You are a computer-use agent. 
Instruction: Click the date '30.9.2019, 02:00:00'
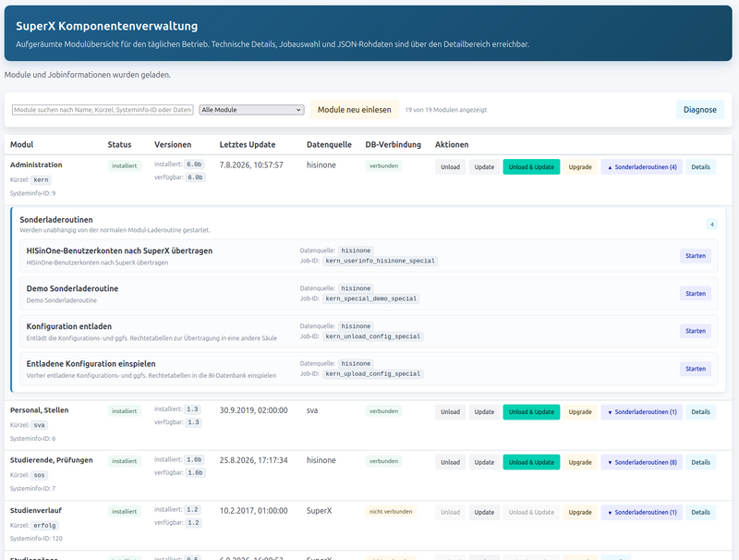253,410
